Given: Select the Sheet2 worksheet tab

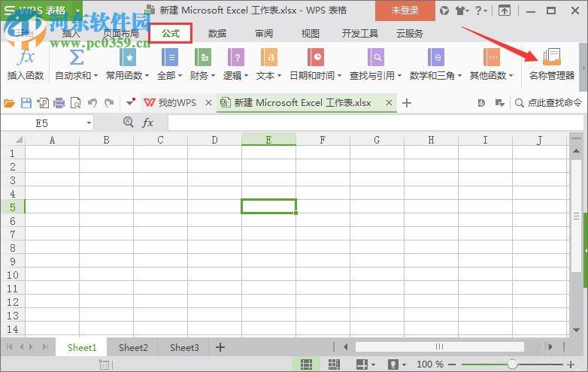Looking at the screenshot, I should click(133, 348).
